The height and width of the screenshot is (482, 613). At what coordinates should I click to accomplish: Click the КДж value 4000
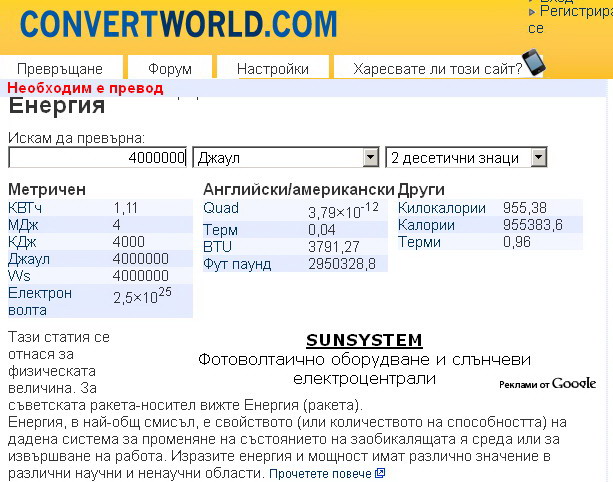click(x=129, y=242)
